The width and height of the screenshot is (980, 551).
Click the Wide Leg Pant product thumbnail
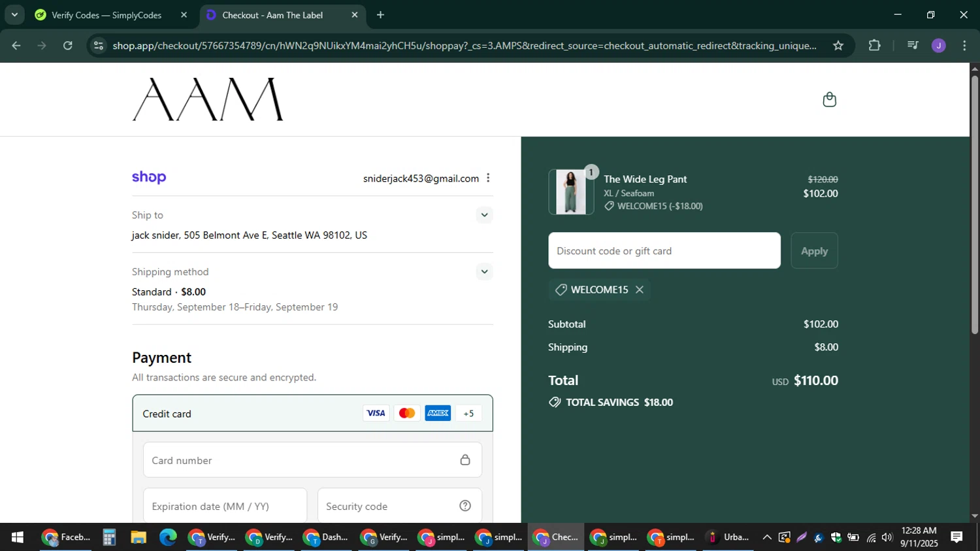tap(571, 192)
